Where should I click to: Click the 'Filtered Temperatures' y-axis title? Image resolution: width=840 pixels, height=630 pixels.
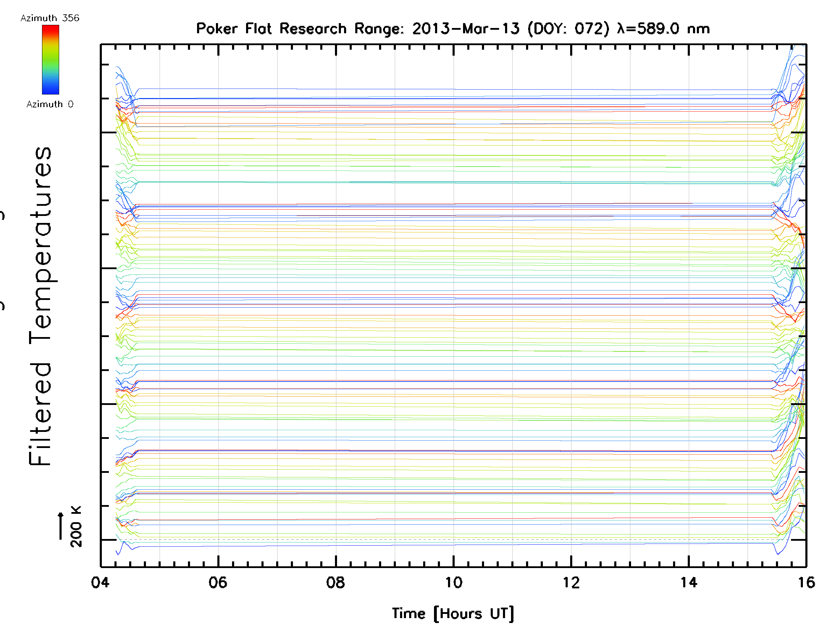coord(40,306)
